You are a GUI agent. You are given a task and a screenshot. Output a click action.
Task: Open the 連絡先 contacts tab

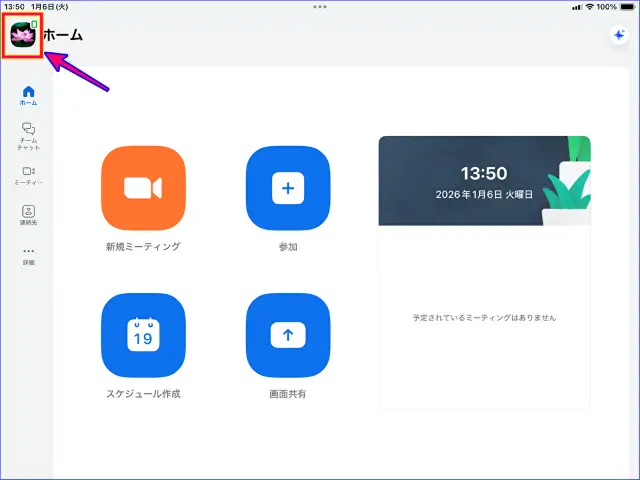tap(29, 215)
